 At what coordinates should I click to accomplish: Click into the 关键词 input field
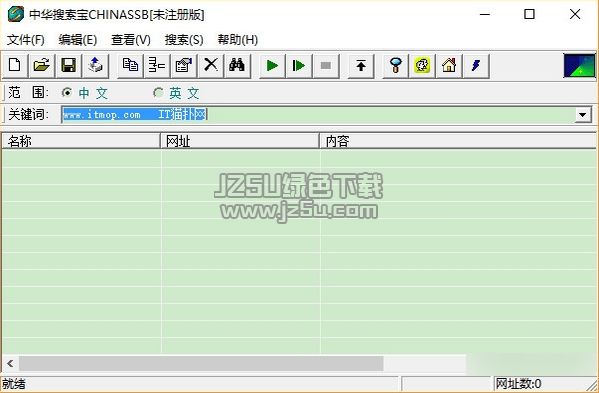click(318, 115)
